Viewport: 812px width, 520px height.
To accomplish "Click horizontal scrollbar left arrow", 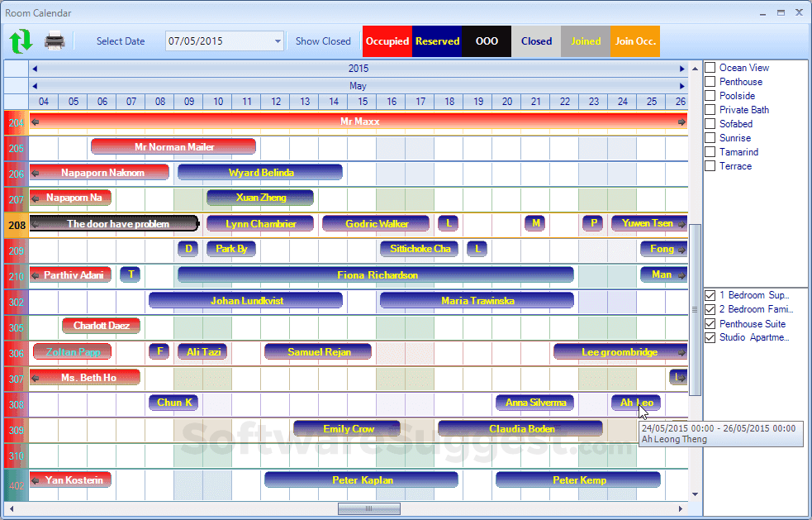I will [x=12, y=508].
